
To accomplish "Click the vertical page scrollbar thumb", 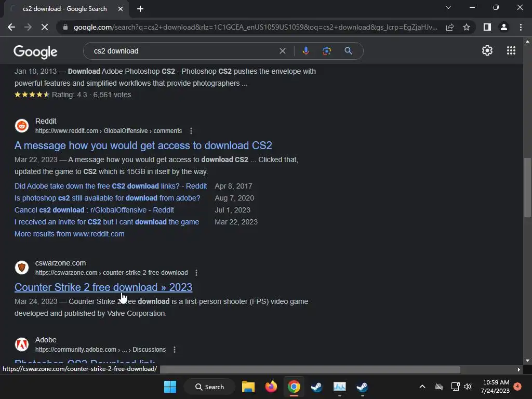I will coord(527,187).
